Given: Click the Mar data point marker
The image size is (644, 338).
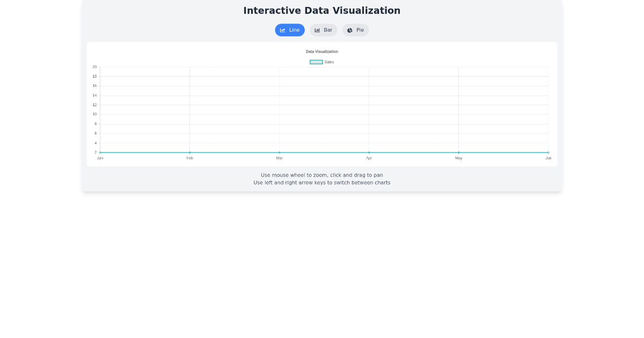Looking at the screenshot, I should coord(279,152).
